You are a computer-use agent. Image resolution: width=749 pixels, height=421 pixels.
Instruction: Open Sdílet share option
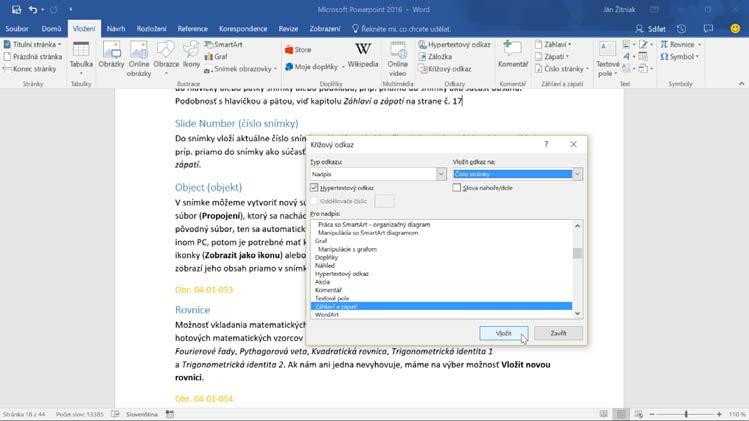651,29
